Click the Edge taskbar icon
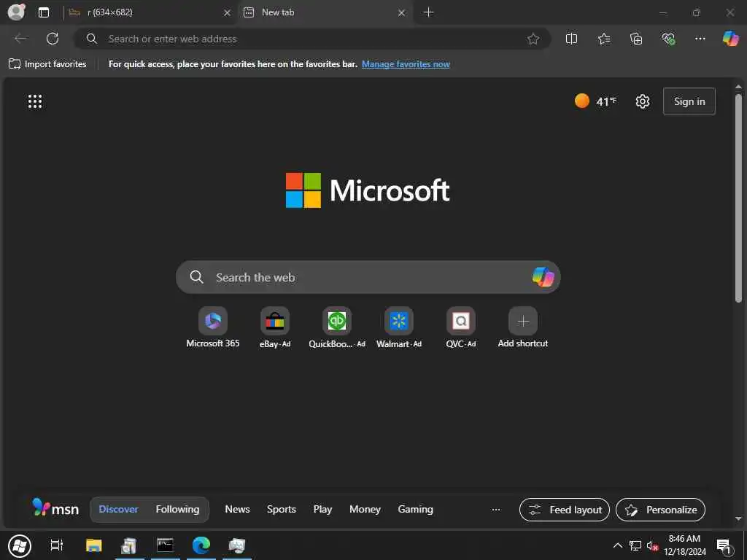 click(201, 545)
